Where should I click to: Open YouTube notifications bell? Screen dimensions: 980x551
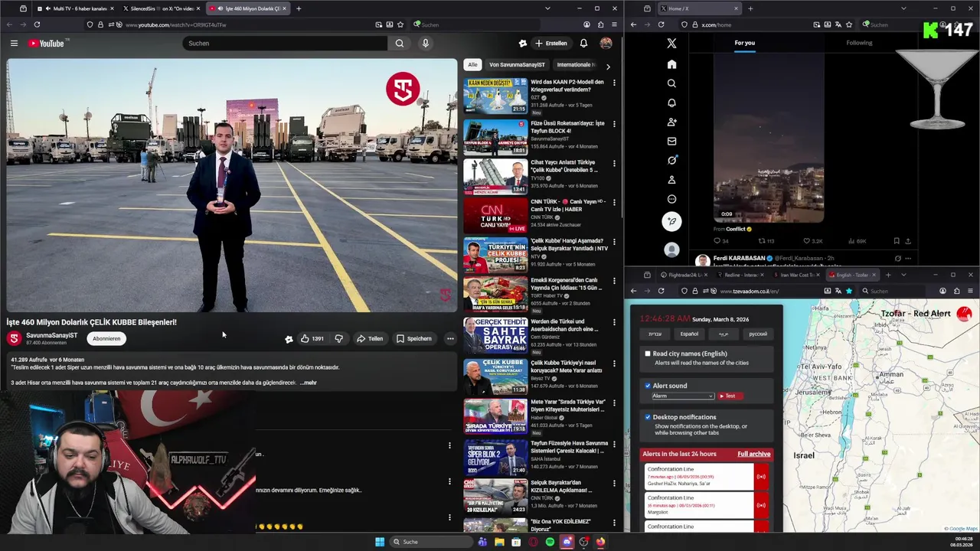(583, 44)
